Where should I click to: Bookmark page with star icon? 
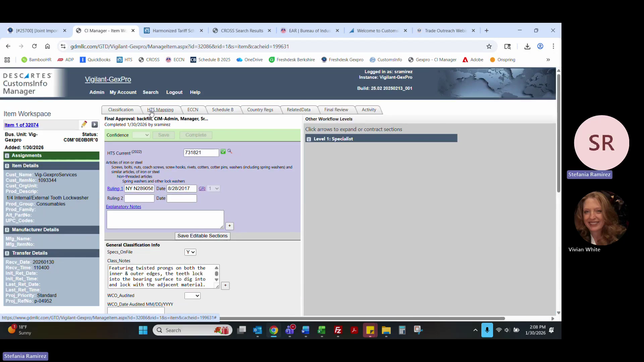pos(489,47)
